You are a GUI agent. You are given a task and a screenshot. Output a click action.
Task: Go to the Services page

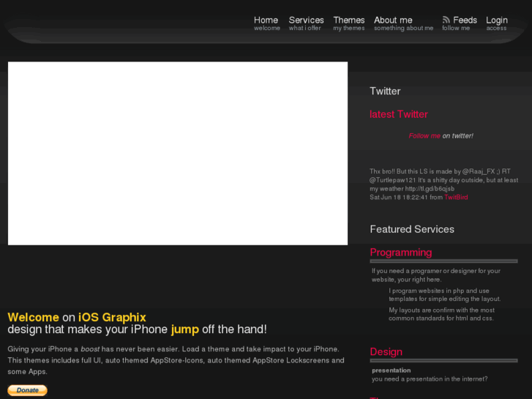306,23
